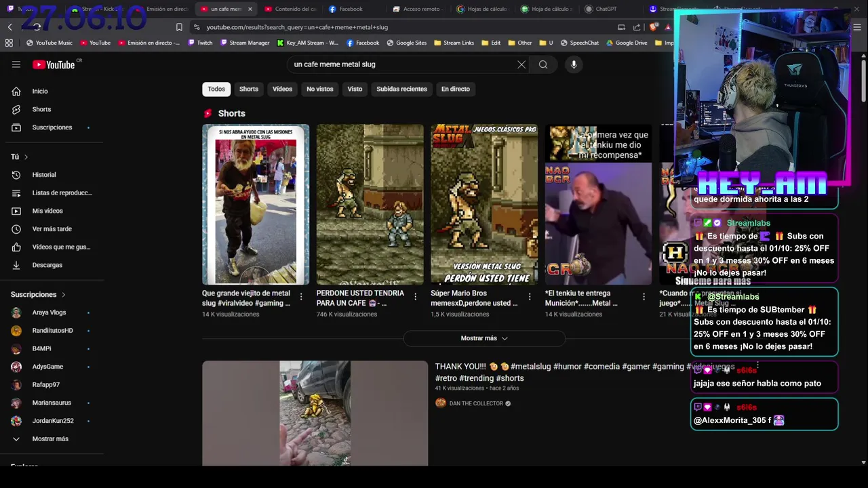Close the 'un cafe meme' tab
The width and height of the screenshot is (868, 488).
coord(250,9)
